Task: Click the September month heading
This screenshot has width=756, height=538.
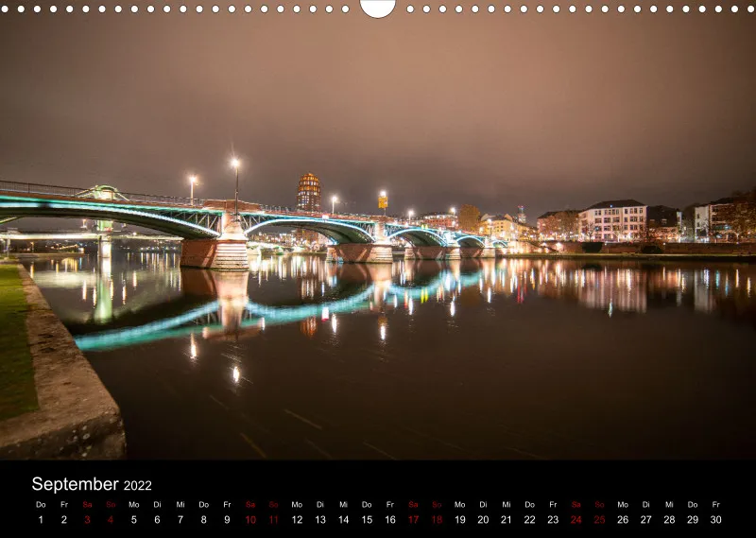Action: click(75, 484)
